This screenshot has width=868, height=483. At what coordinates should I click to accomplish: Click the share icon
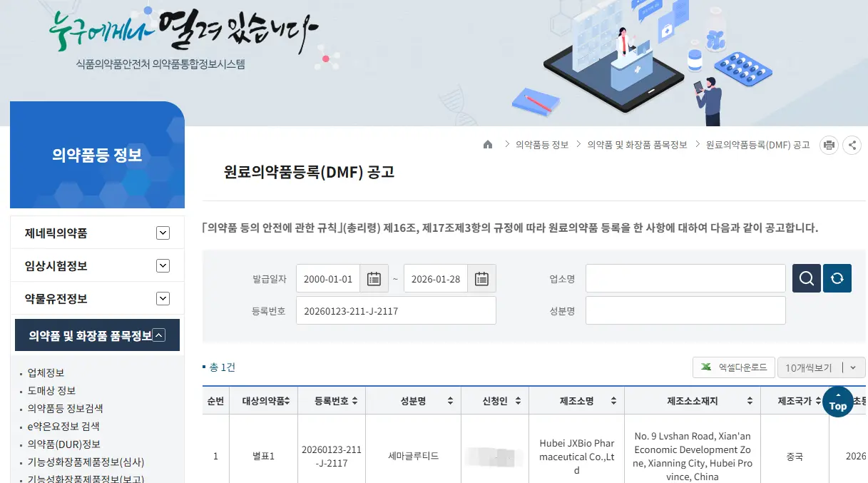pyautogui.click(x=852, y=146)
